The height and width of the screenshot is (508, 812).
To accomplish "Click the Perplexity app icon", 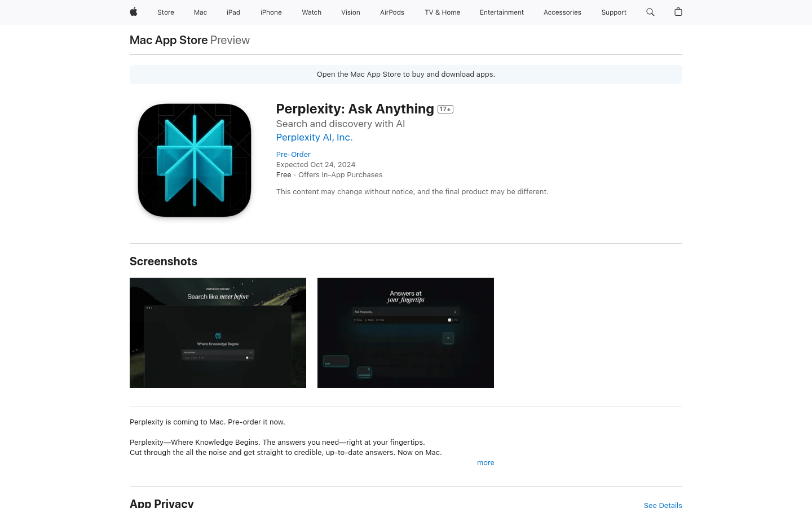I will tap(195, 160).
